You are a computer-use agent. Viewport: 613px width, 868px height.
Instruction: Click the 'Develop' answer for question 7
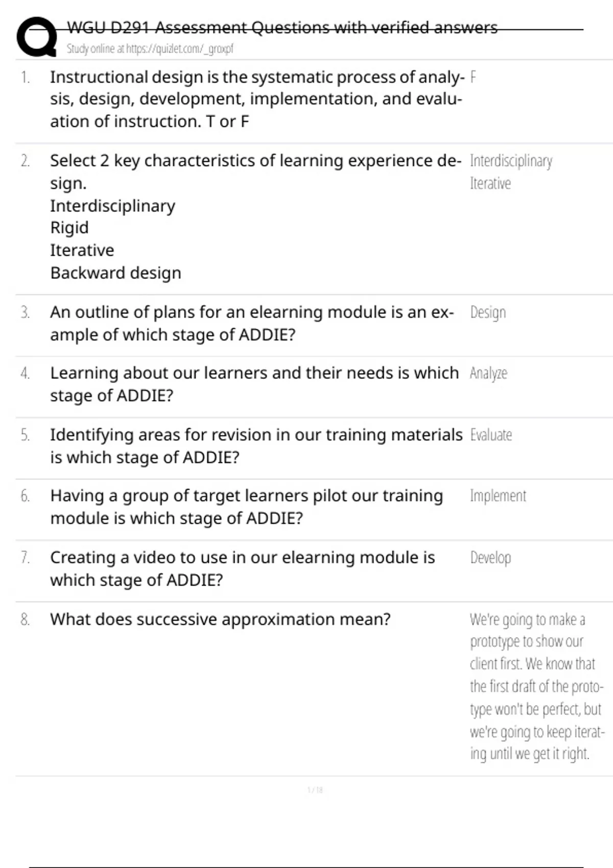490,558
